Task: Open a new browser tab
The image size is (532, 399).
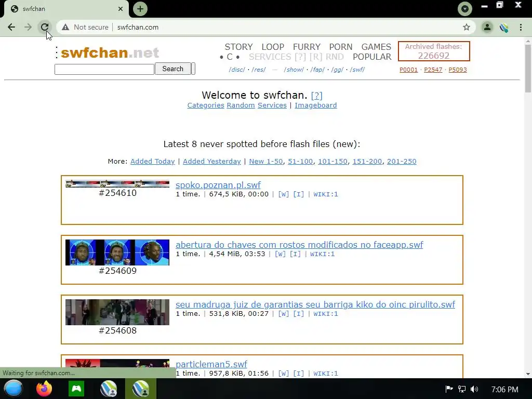Action: 140,9
